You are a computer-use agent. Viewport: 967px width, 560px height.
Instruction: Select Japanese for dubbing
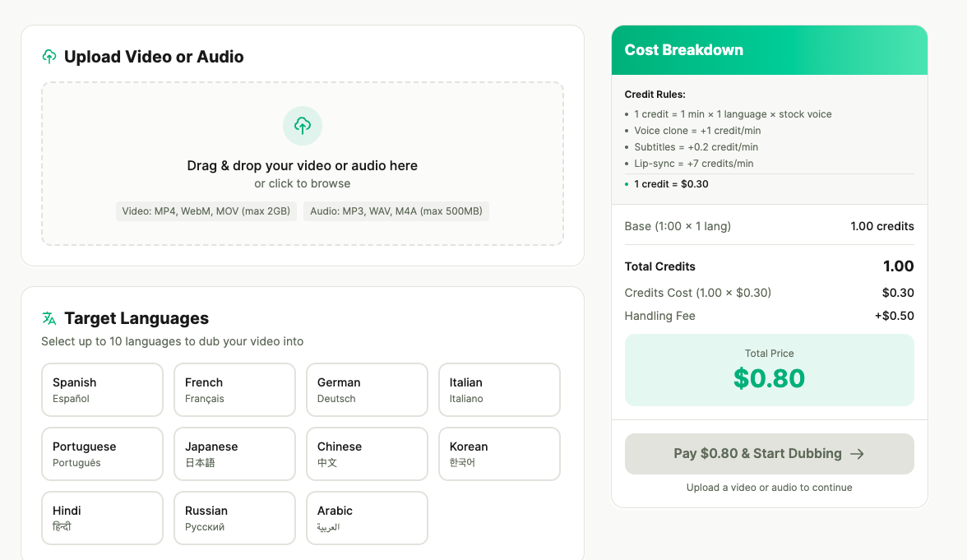(x=234, y=453)
